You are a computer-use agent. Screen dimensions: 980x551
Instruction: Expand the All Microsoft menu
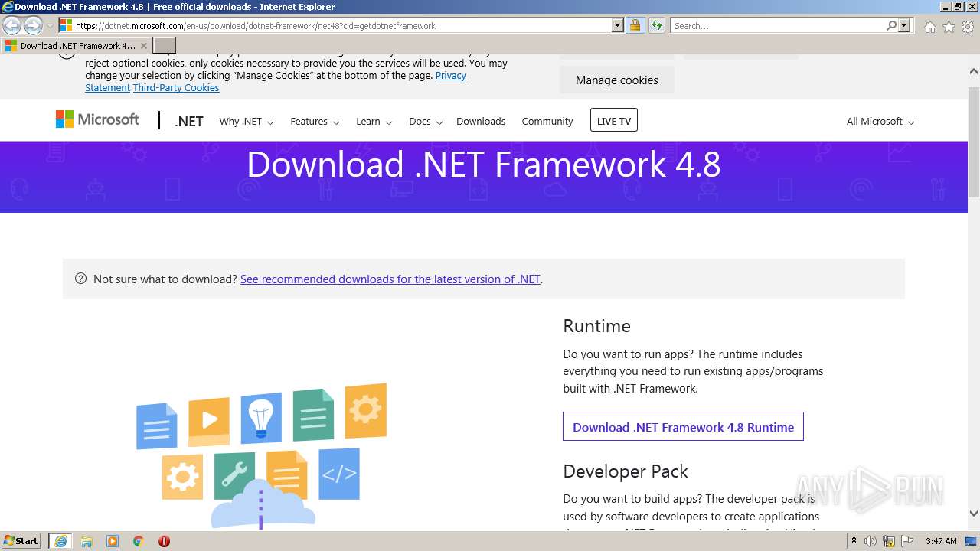tap(880, 121)
